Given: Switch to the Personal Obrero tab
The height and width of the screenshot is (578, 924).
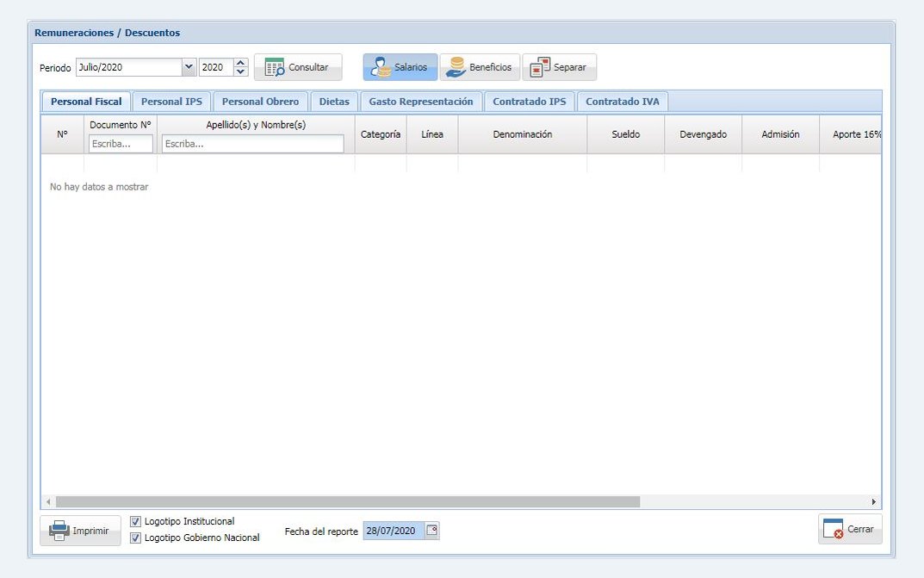Looking at the screenshot, I should point(260,102).
